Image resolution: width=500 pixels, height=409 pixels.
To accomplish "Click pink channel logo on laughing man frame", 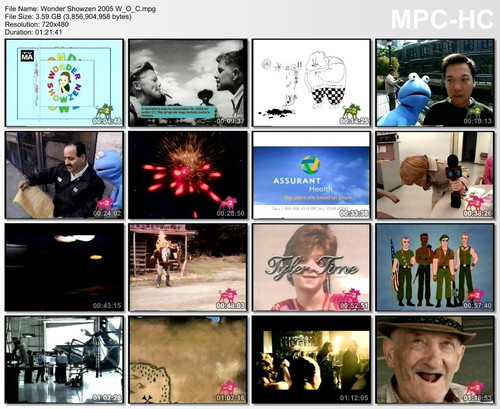I will pos(475,388).
